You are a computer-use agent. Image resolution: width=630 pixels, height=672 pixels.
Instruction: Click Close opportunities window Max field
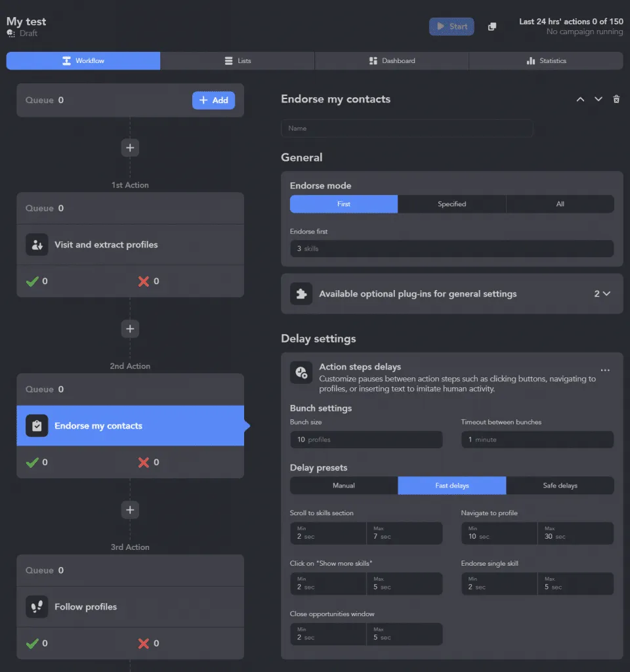click(404, 635)
